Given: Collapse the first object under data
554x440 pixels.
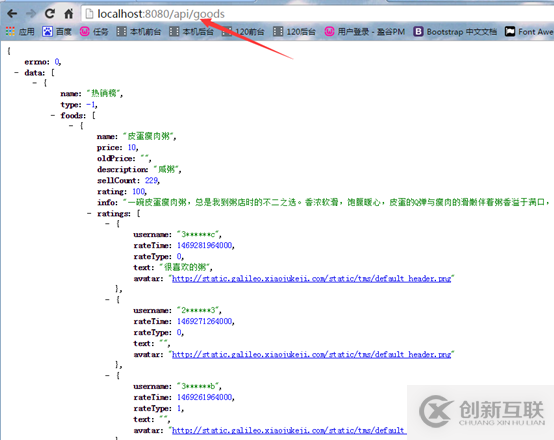Looking at the screenshot, I should pyautogui.click(x=34, y=83).
